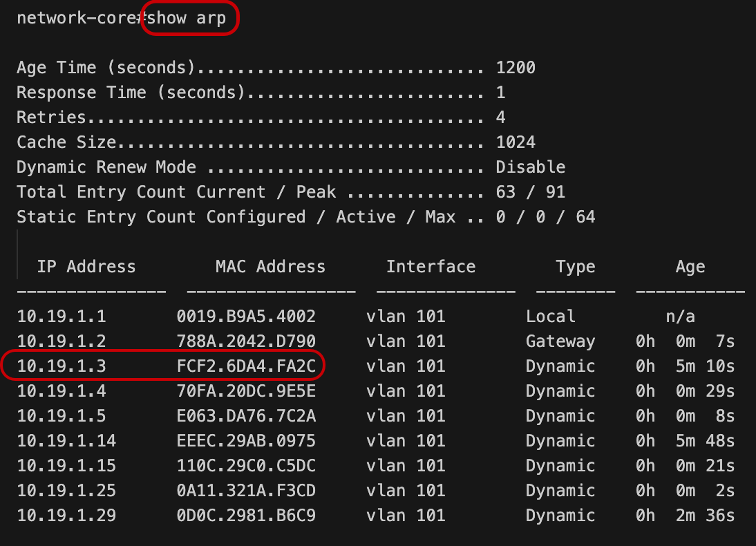This screenshot has width=756, height=546.
Task: Click the show arp command text
Action: click(x=186, y=18)
